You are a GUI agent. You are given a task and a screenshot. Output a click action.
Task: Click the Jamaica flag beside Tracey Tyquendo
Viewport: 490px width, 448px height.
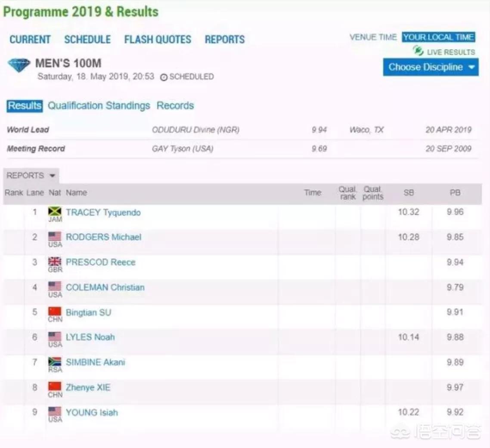55,211
